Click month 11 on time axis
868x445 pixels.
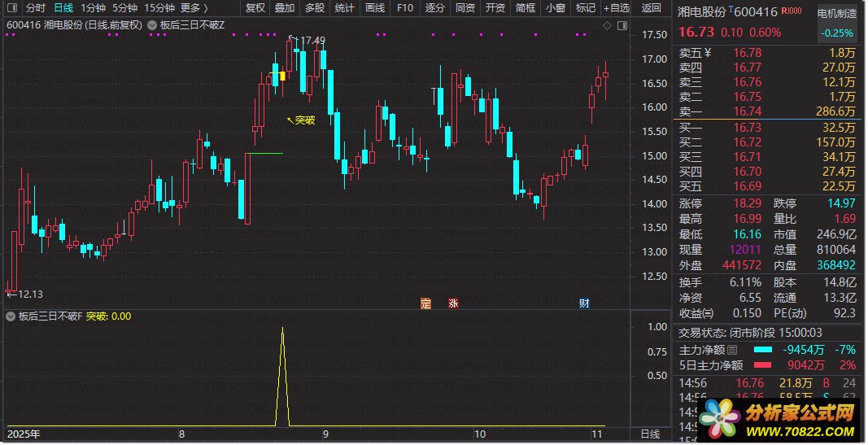tap(596, 434)
